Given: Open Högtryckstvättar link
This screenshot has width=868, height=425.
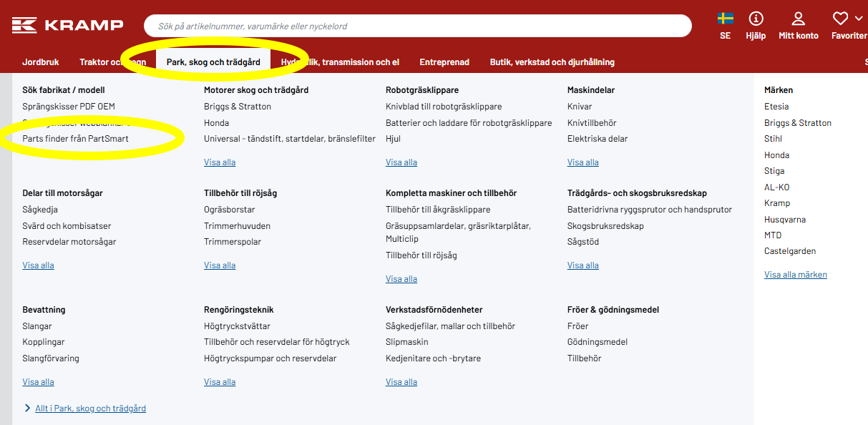Looking at the screenshot, I should [x=237, y=326].
